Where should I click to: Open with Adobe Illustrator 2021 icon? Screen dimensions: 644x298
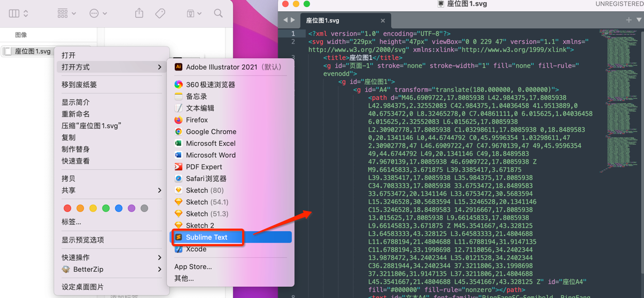[x=179, y=67]
